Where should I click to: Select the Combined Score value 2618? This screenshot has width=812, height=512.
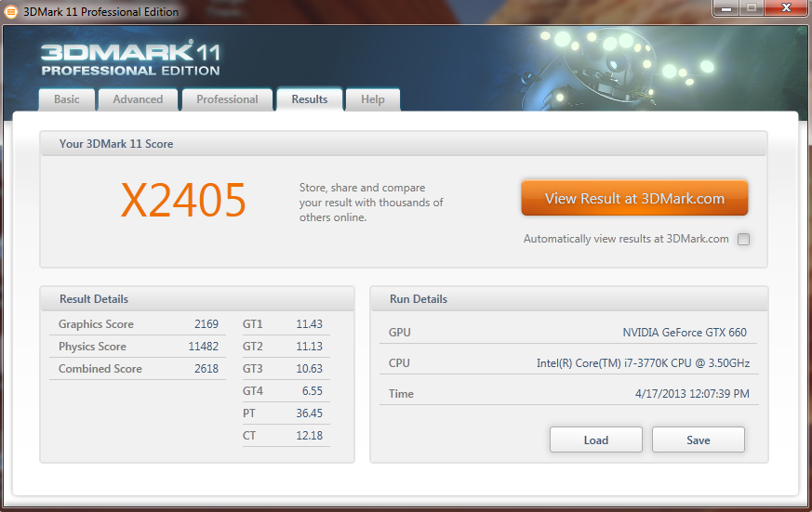coord(206,369)
